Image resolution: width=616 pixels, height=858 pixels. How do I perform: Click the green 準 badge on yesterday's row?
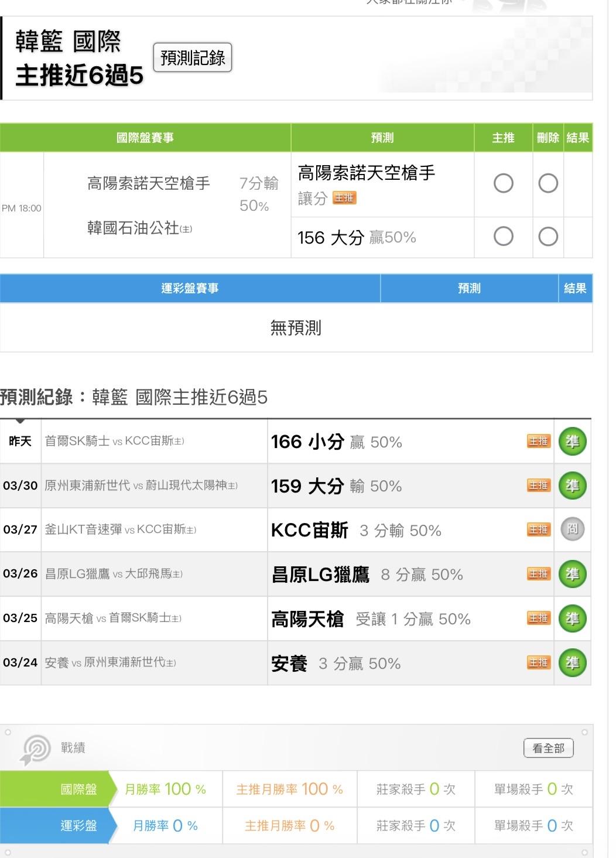(572, 442)
